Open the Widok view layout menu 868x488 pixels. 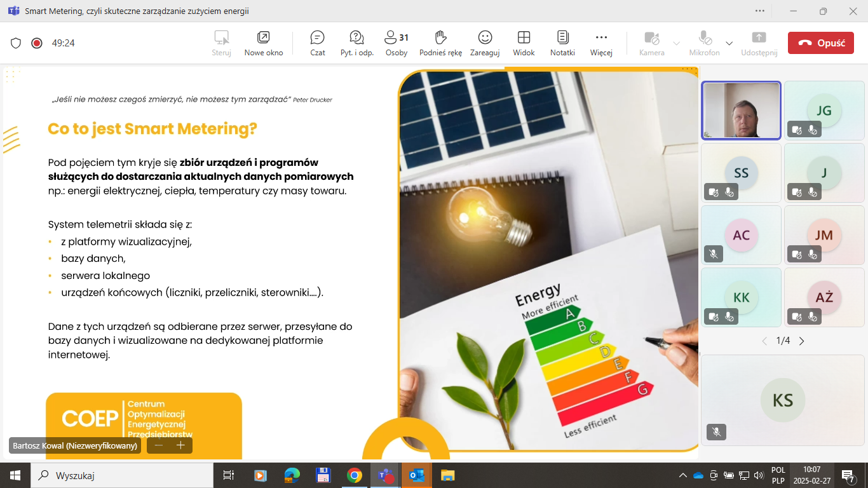524,43
